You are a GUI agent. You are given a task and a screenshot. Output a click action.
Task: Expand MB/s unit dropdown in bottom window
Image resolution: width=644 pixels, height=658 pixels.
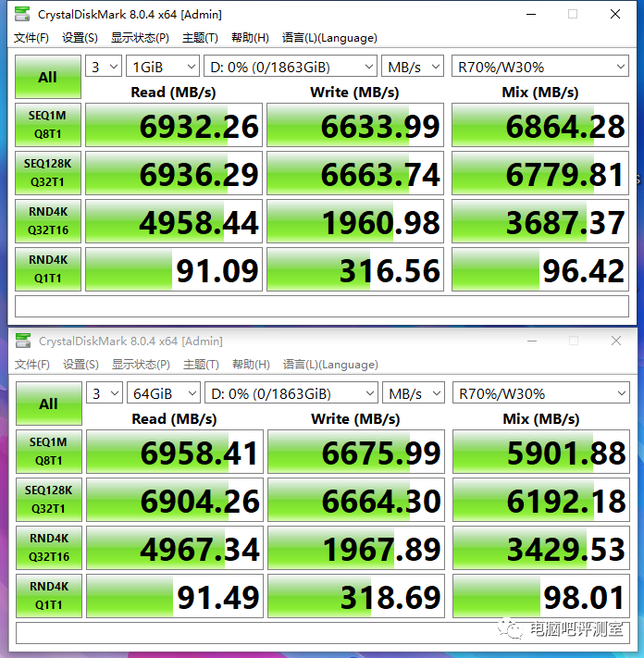coord(414,392)
